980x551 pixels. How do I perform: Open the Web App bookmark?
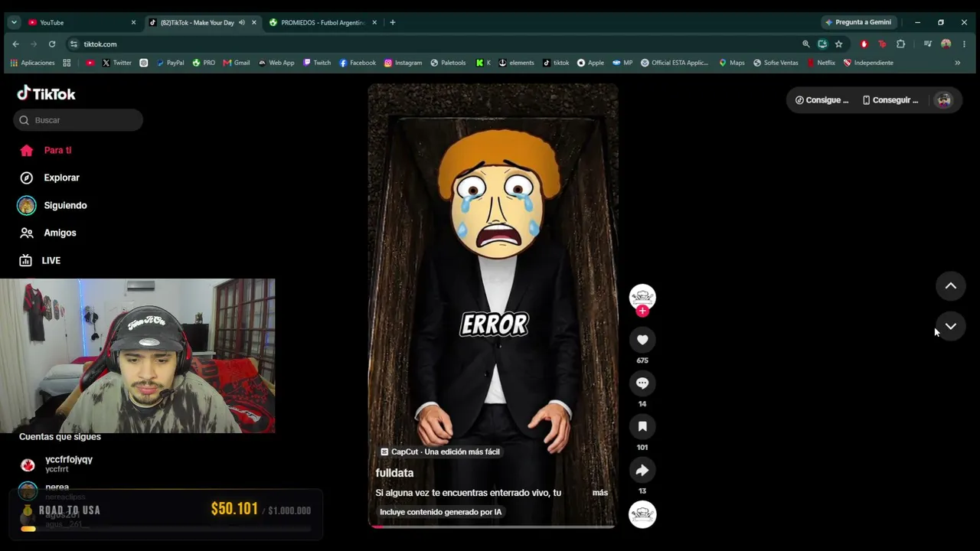tap(276, 63)
